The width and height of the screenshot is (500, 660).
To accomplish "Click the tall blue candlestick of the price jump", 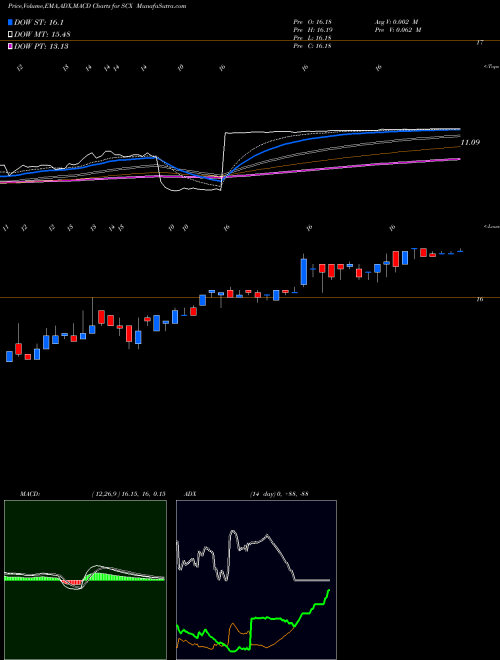I will 303,272.
